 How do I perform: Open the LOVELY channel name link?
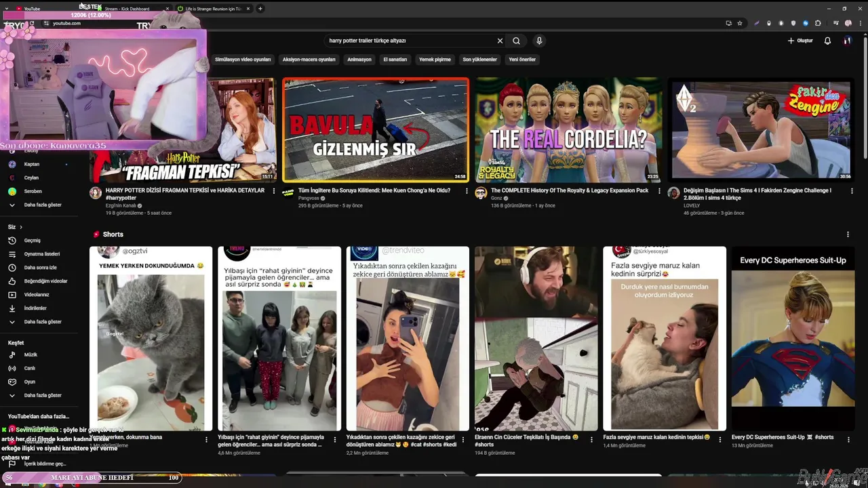pos(692,205)
